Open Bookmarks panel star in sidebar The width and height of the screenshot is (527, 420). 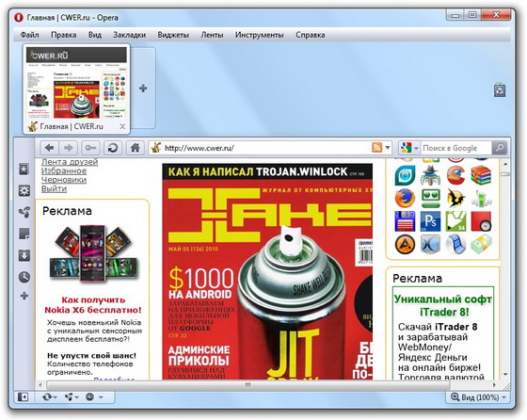click(24, 170)
